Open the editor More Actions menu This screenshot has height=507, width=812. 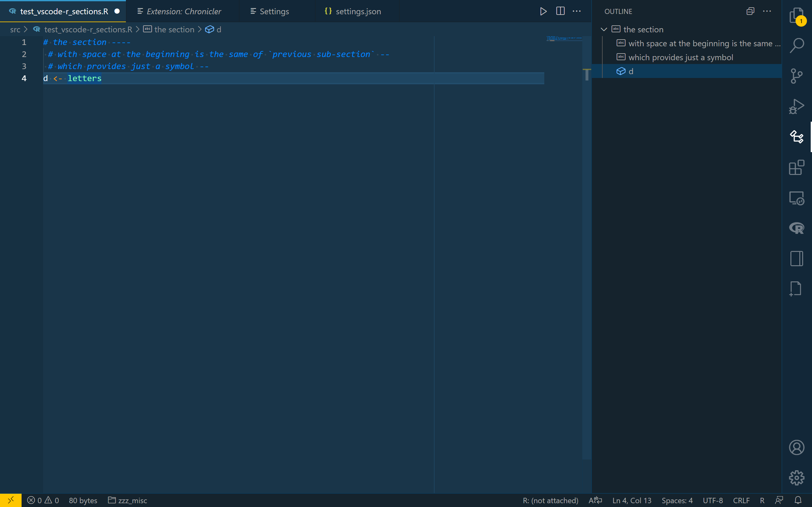tap(576, 11)
